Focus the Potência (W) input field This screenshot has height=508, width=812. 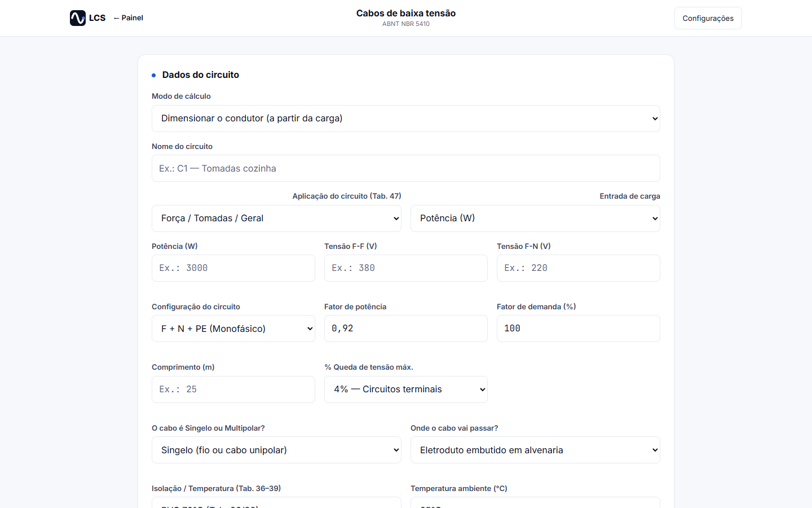click(233, 268)
